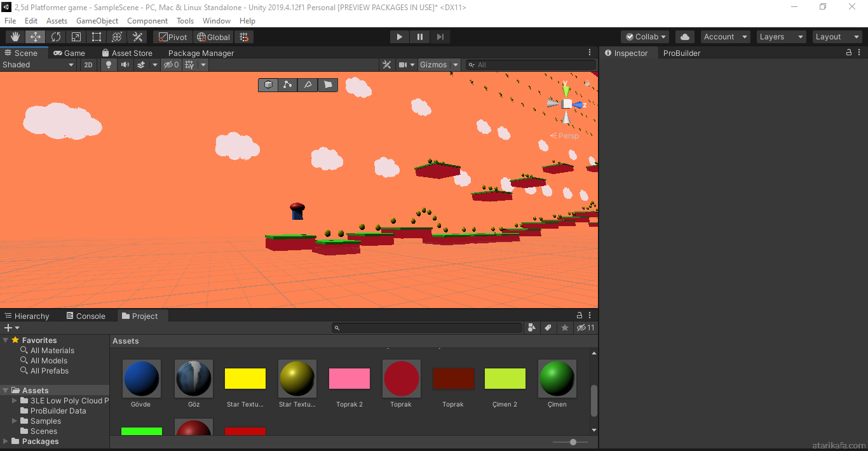The height and width of the screenshot is (451, 868).
Task: Collapse the Favorites tree section
Action: pyautogui.click(x=6, y=340)
